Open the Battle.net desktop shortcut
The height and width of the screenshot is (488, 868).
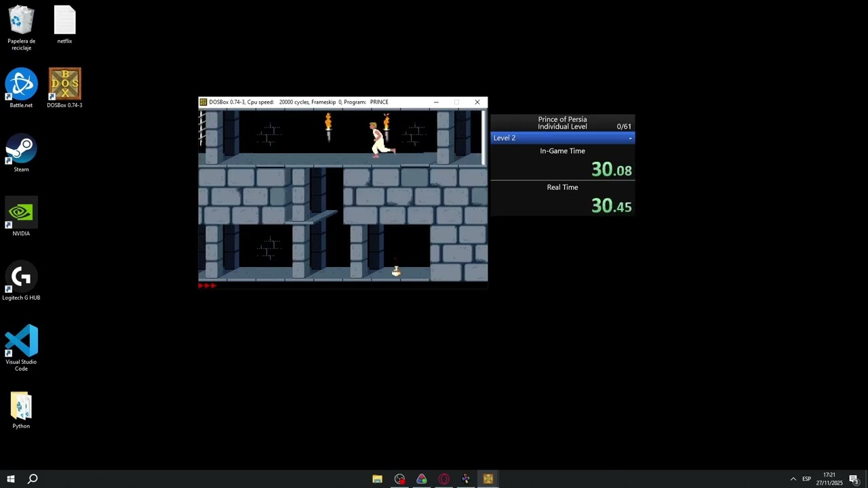point(21,88)
